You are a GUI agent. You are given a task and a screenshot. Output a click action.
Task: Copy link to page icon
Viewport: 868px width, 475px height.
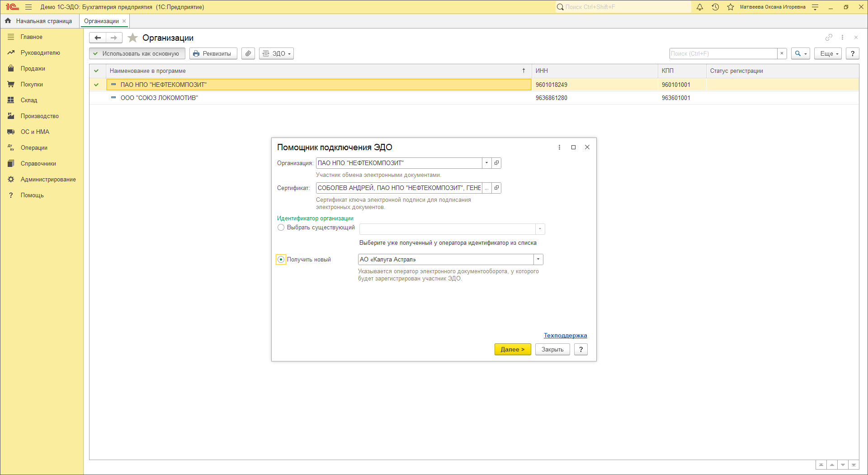tap(829, 38)
